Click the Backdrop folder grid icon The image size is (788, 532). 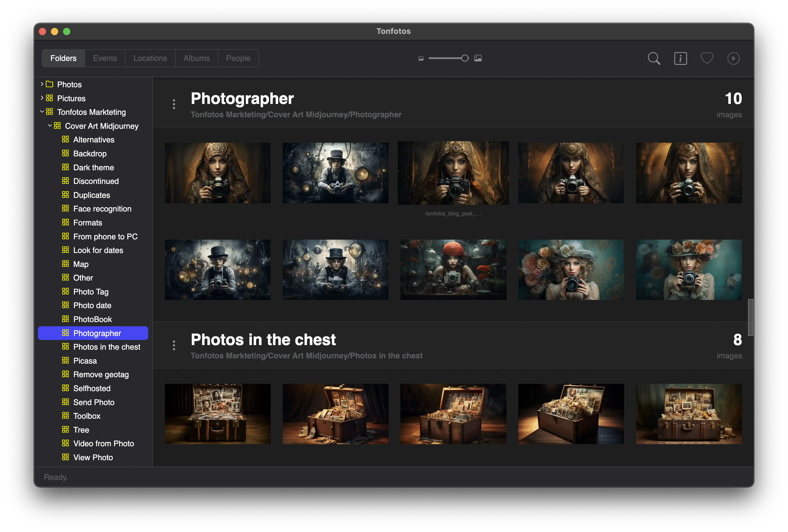coord(65,153)
